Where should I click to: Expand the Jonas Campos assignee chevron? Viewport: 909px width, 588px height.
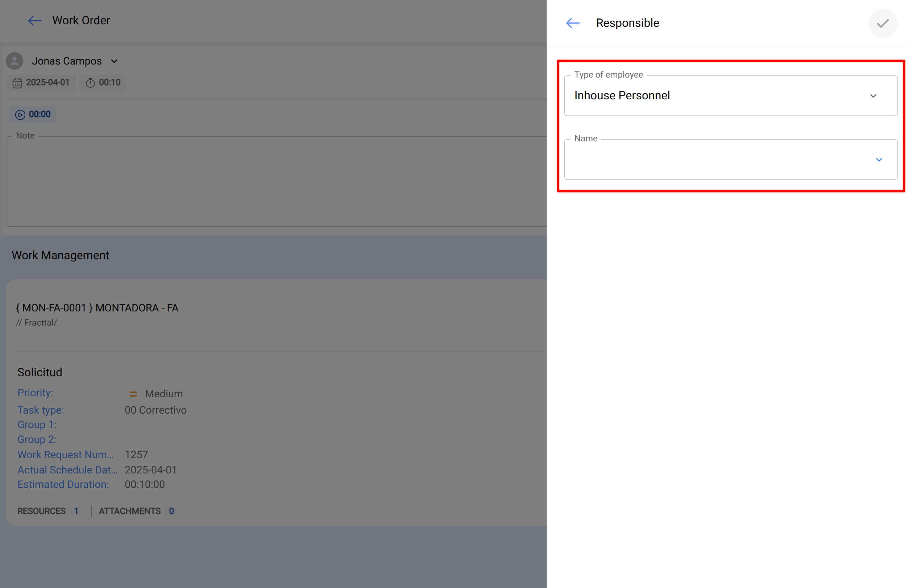[x=114, y=61]
